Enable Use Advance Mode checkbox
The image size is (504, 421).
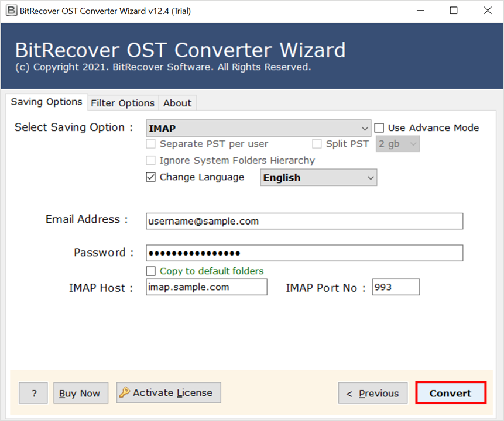point(379,128)
